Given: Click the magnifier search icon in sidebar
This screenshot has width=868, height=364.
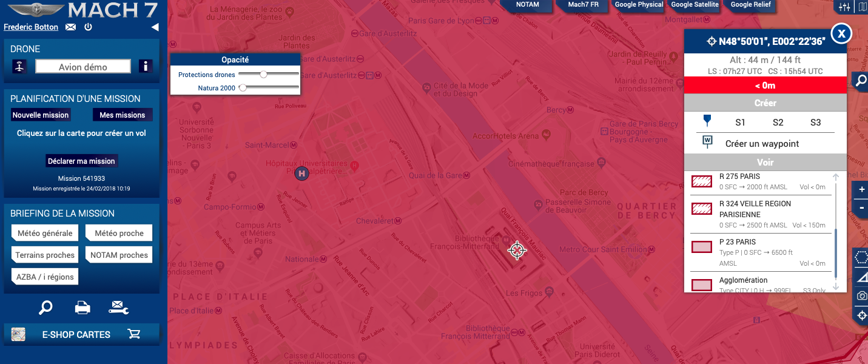Looking at the screenshot, I should 45,308.
